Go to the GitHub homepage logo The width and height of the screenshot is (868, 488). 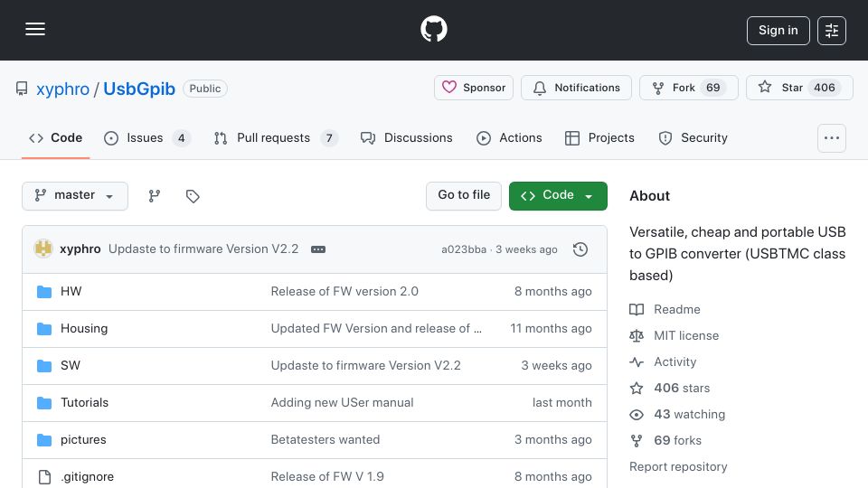[433, 29]
